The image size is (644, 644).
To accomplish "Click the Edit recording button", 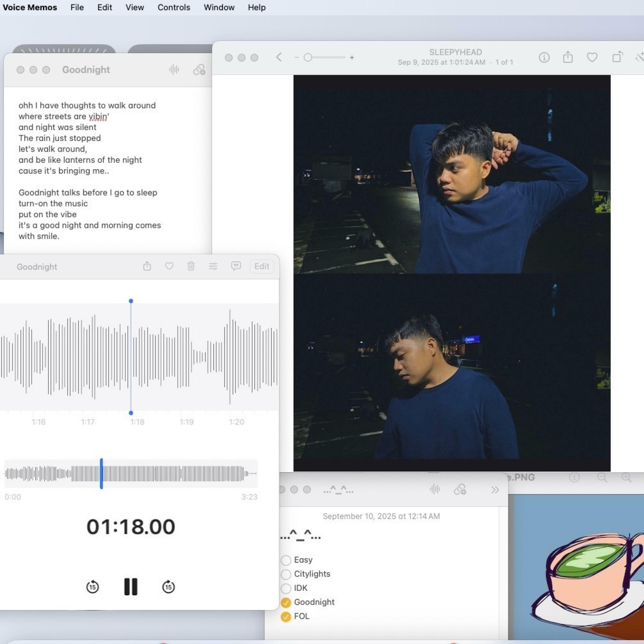I will click(x=262, y=266).
